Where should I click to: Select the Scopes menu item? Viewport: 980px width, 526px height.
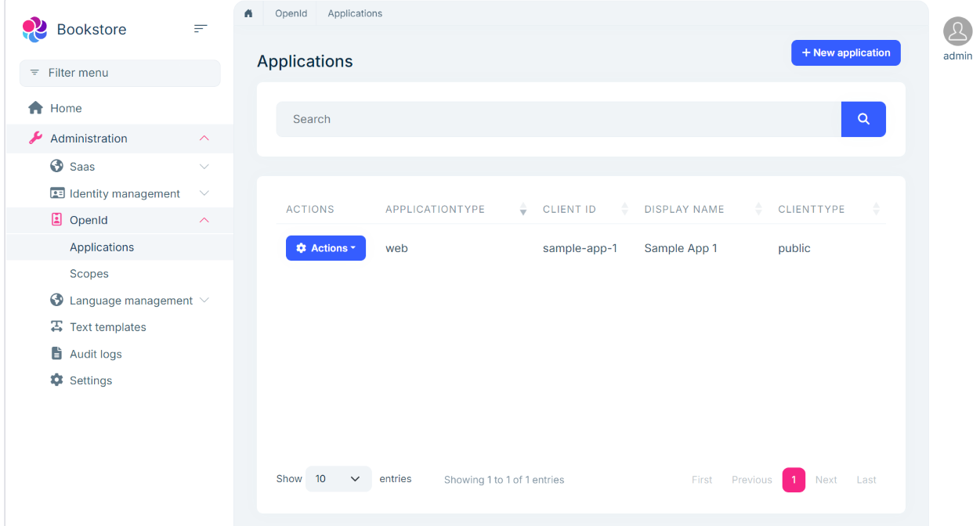(x=89, y=273)
